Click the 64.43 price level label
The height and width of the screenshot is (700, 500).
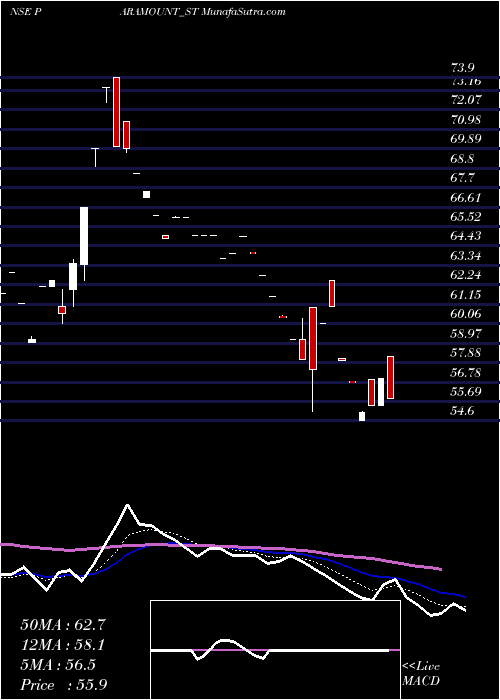coord(467,236)
